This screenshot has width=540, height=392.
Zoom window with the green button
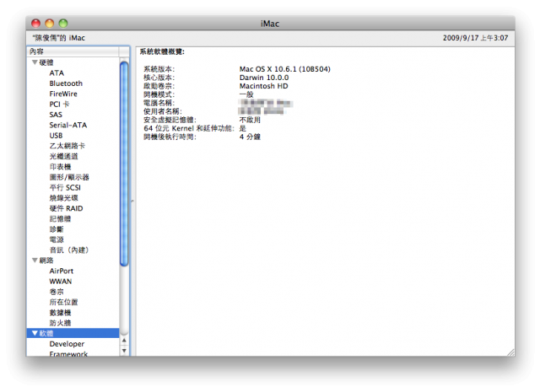click(63, 23)
